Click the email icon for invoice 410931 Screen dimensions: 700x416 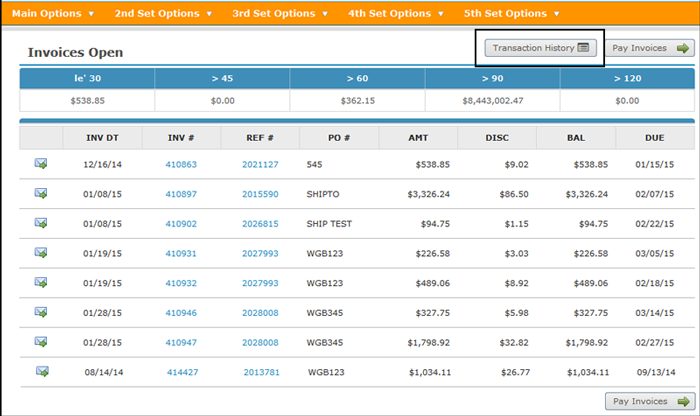41,253
